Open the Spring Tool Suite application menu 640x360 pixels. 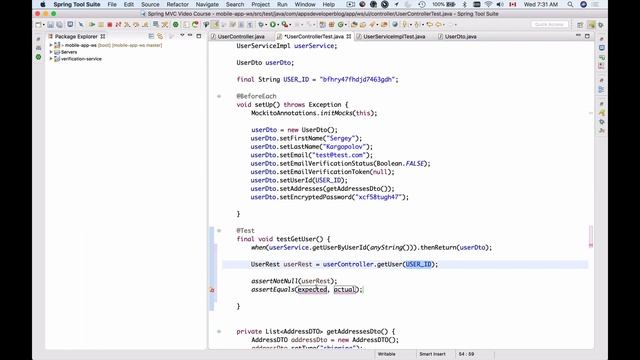(x=77, y=4)
